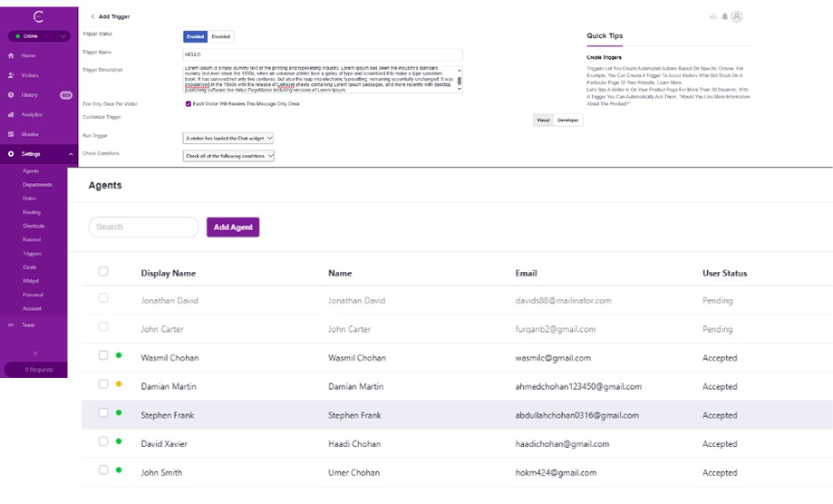Open the Check Conditions dropdown
The width and height of the screenshot is (833, 504).
click(228, 156)
